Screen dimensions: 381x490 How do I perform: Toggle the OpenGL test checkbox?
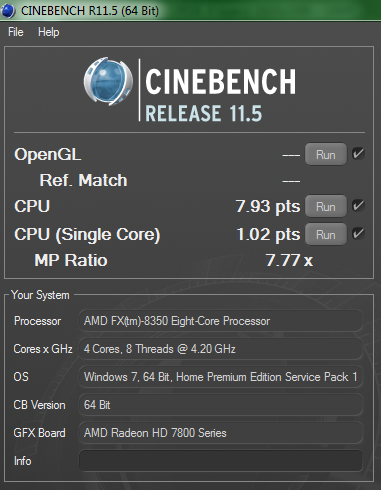(358, 154)
